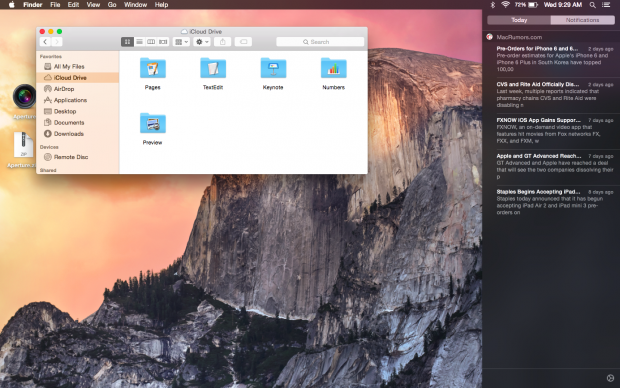The height and width of the screenshot is (388, 620).
Task: Toggle Notification Center list icon
Action: coord(606,5)
